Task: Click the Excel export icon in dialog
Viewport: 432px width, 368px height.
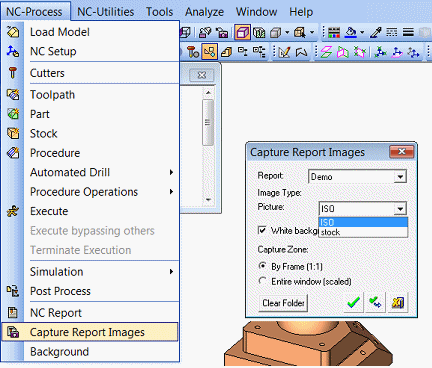Action: (x=398, y=303)
